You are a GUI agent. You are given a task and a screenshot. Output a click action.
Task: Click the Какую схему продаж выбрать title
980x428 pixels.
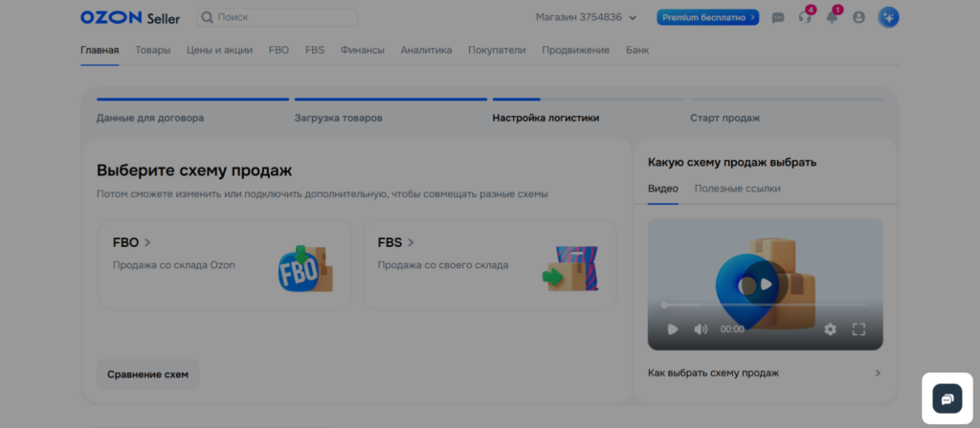732,162
